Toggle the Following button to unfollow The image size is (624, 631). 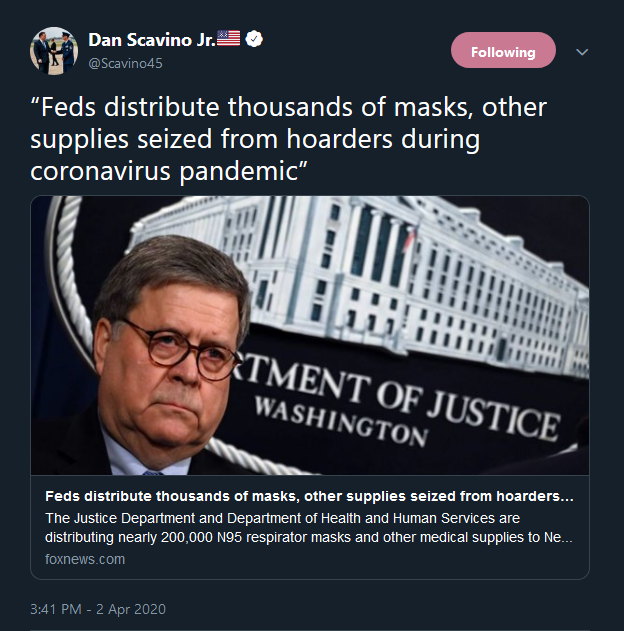coord(503,51)
